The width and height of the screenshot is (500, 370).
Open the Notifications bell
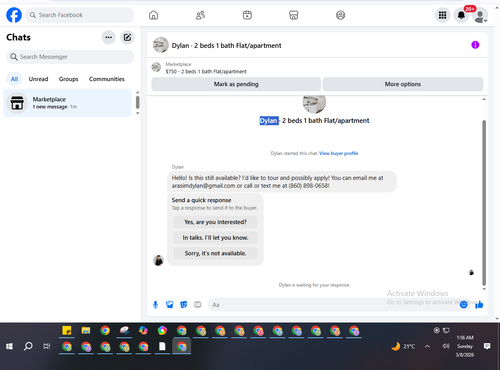(x=461, y=15)
